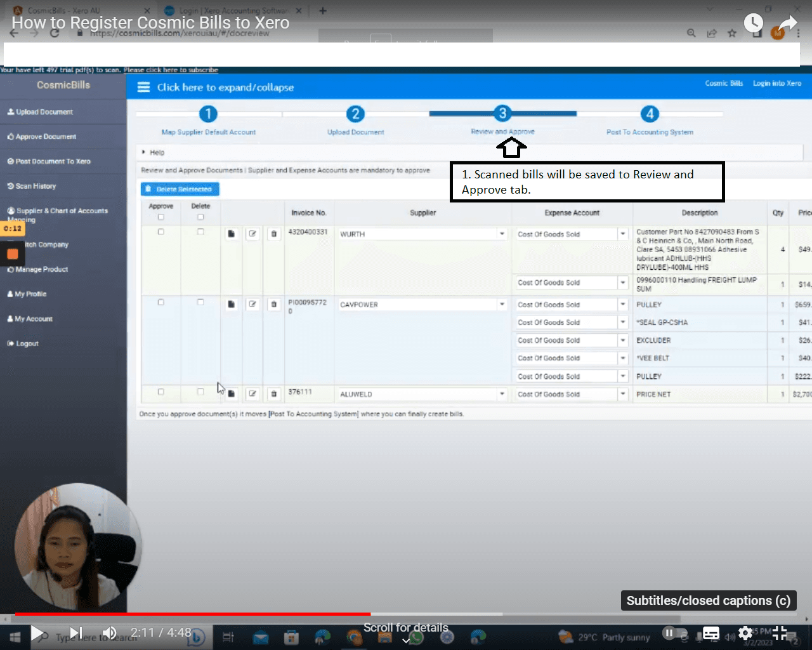Click the edit pencil icon in the WURTH row

pyautogui.click(x=252, y=234)
